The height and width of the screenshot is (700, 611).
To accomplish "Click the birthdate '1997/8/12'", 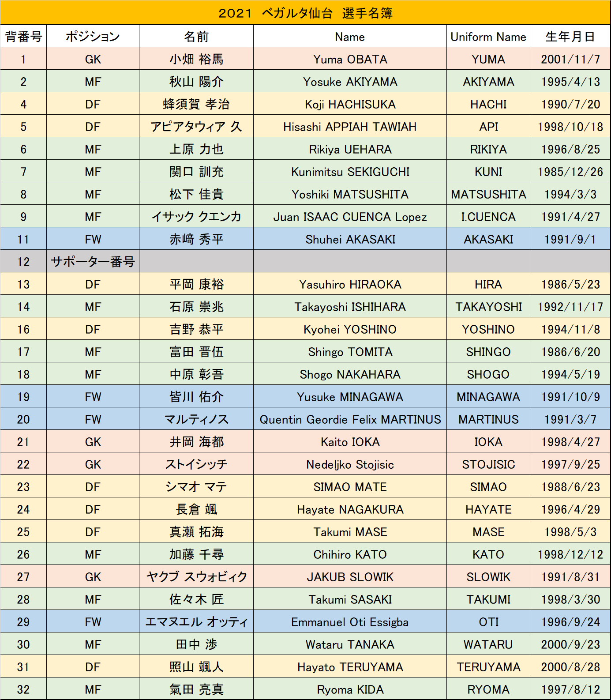I will pyautogui.click(x=570, y=689).
